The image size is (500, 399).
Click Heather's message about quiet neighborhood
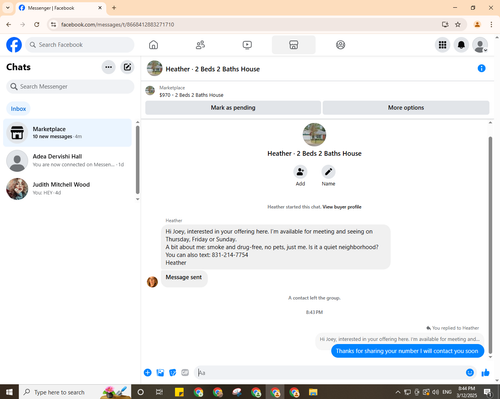(276, 247)
